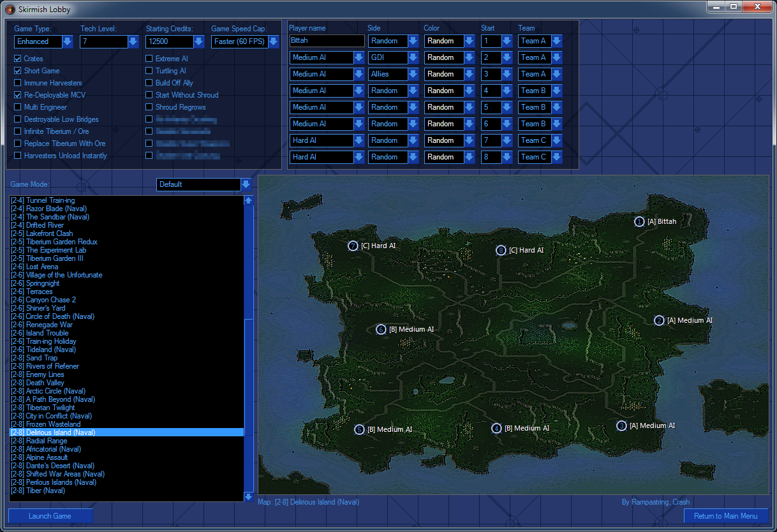Screen dimensions: 777x532
Task: Pick start location marker 8 on map
Action: (501, 250)
